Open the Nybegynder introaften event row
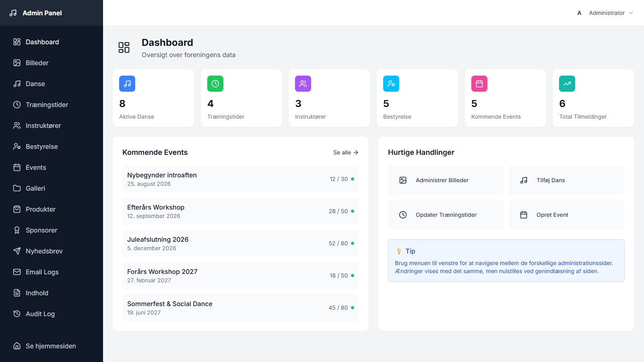Image resolution: width=644 pixels, height=362 pixels. coord(241,179)
